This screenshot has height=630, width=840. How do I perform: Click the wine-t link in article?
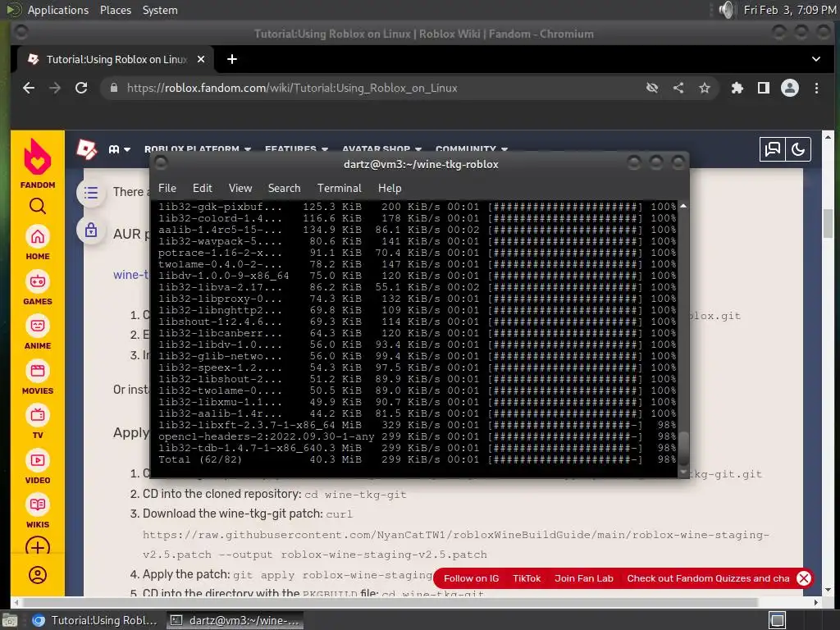point(130,275)
